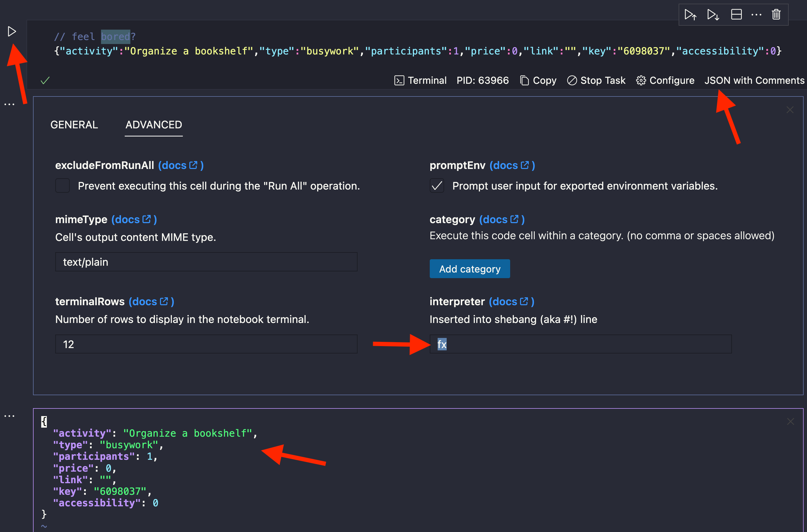The image size is (807, 532).
Task: Copy cell output with Copy button
Action: [x=538, y=80]
